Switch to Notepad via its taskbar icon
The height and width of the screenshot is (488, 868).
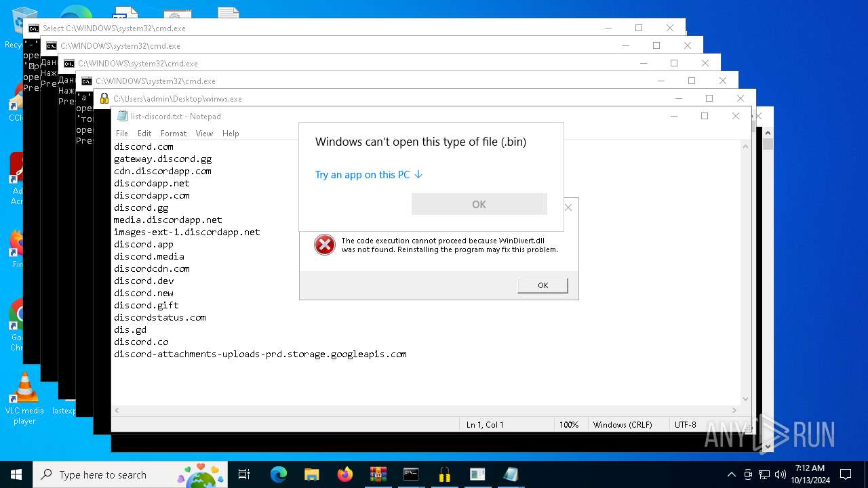511,474
